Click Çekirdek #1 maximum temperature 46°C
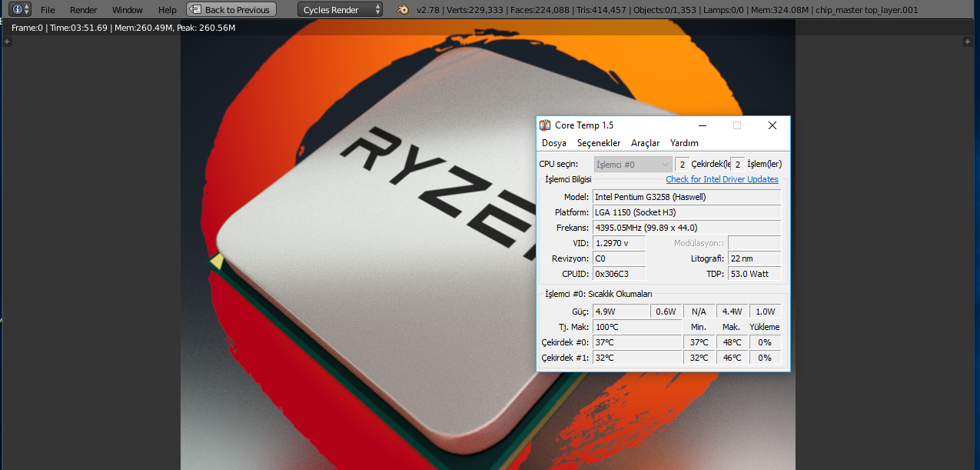The height and width of the screenshot is (470, 980). [732, 358]
